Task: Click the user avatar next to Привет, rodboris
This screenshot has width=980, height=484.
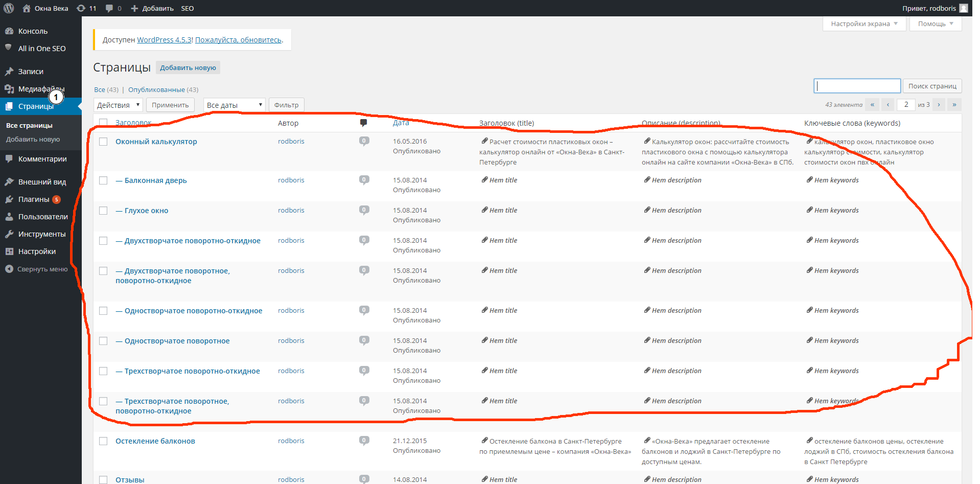Action: 963,8
